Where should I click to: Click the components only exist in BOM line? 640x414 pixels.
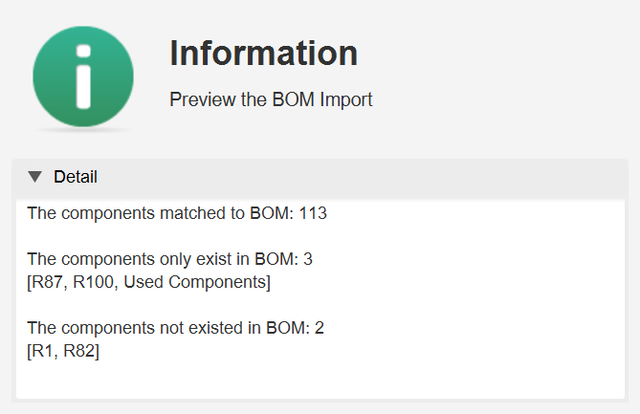[x=170, y=259]
